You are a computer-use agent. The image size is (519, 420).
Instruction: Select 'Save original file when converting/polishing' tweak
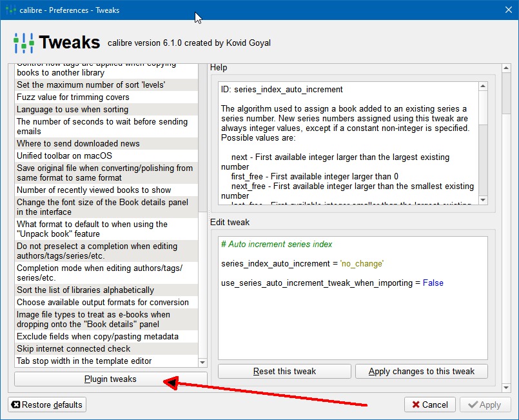tap(106, 173)
